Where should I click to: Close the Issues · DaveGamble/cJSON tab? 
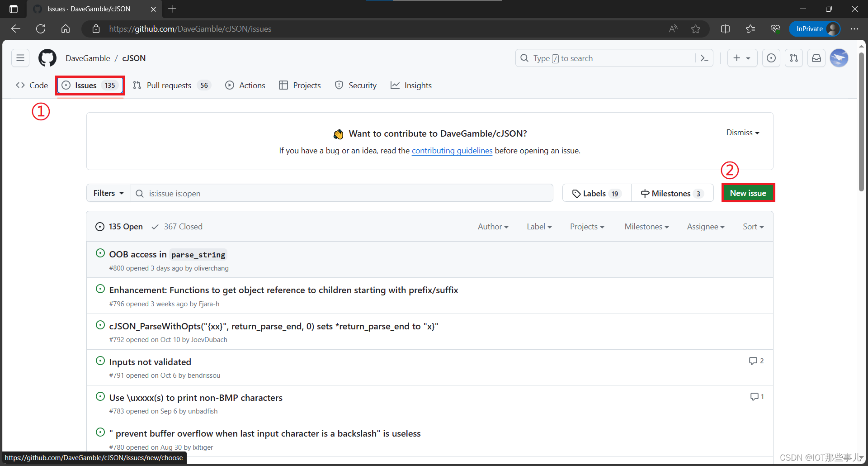[x=153, y=9]
